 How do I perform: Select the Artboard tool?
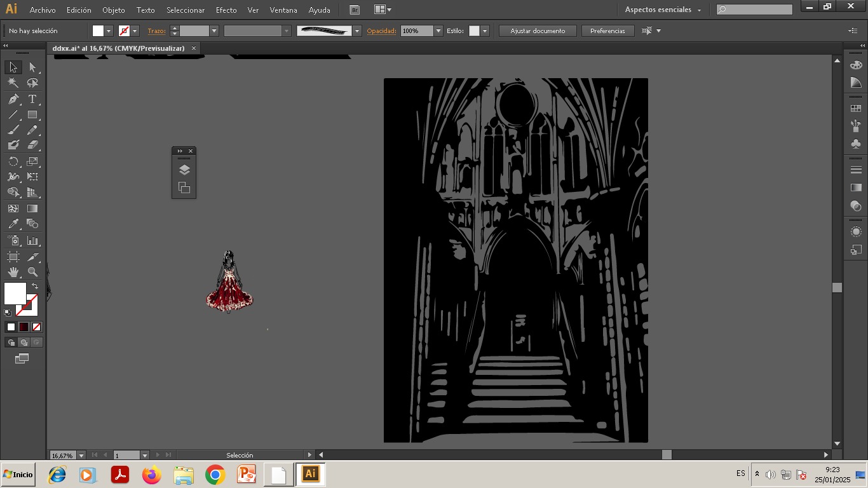click(x=13, y=257)
